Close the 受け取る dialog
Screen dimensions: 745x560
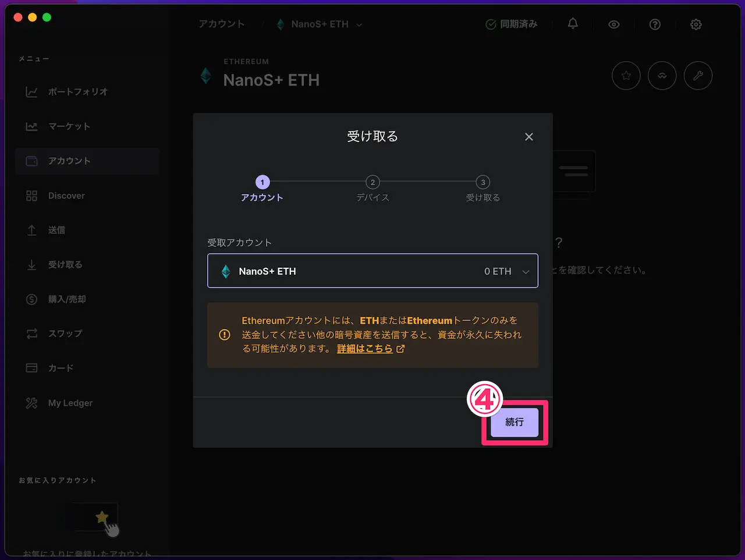coord(528,137)
